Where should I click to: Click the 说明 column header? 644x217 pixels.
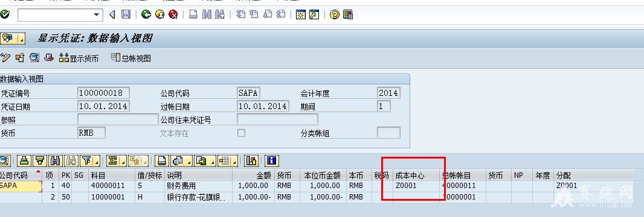coord(198,175)
